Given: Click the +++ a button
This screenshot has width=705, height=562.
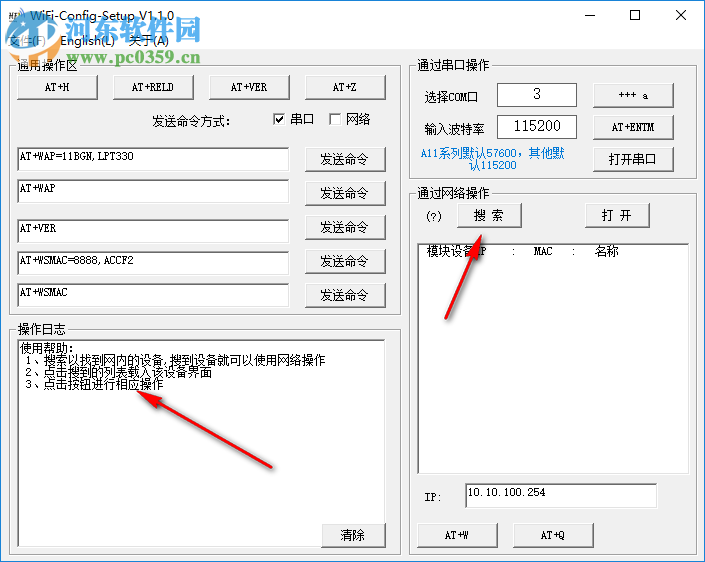Looking at the screenshot, I should 633,95.
